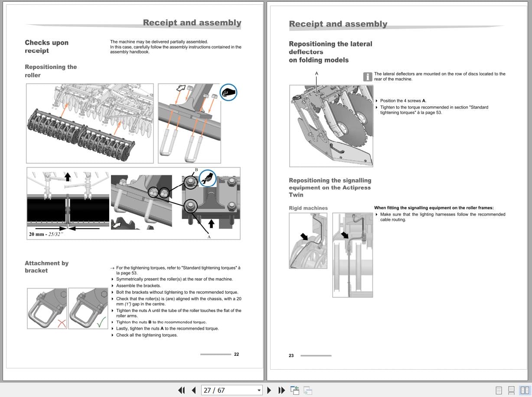Advance to the next page
532x397 pixels.
point(269,390)
